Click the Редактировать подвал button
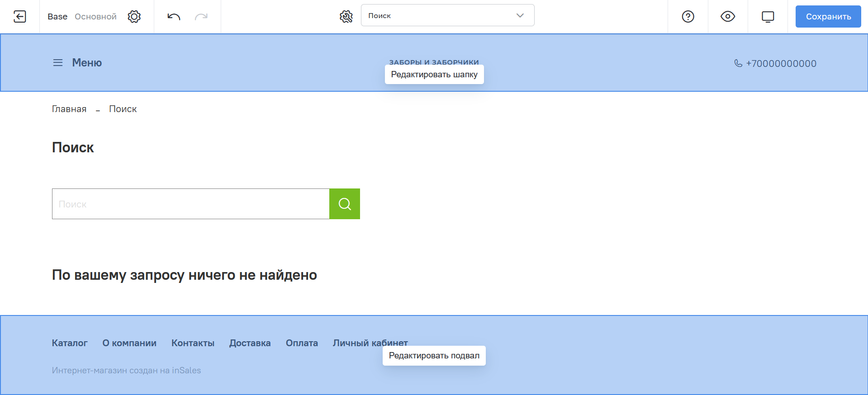868x395 pixels. pos(434,356)
